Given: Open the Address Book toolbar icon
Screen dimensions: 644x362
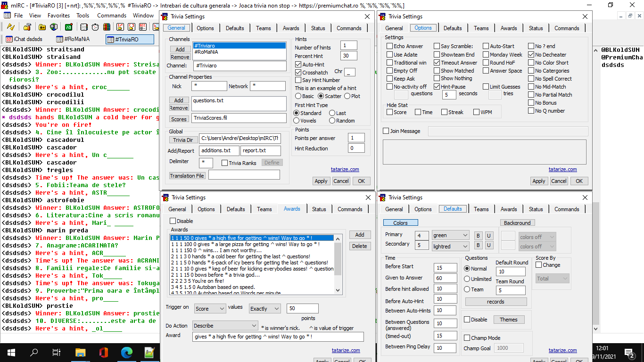Looking at the screenshot, I should click(84, 27).
